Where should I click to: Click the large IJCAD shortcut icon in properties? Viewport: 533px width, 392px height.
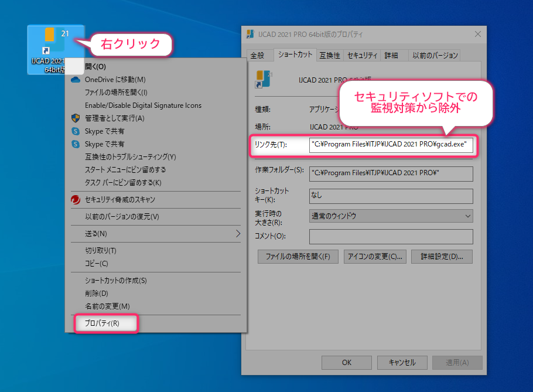264,79
